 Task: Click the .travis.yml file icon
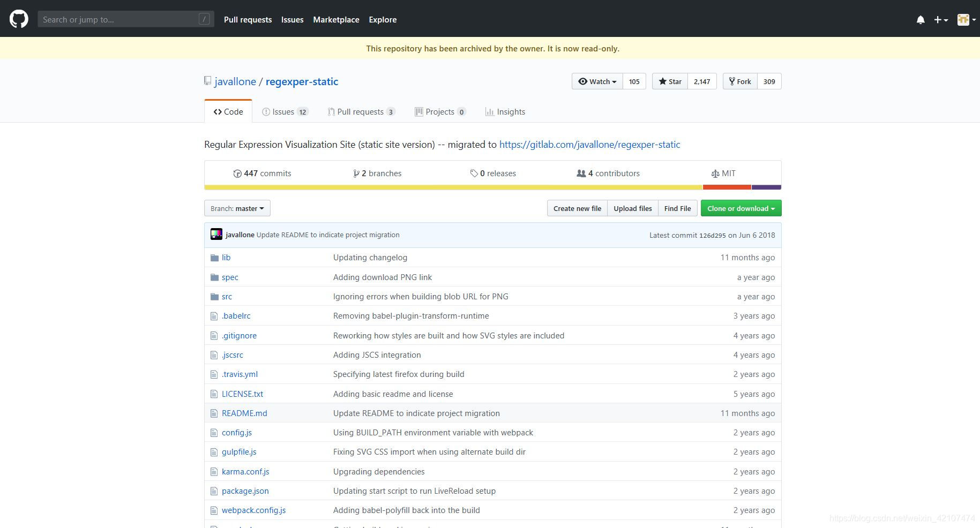(214, 374)
